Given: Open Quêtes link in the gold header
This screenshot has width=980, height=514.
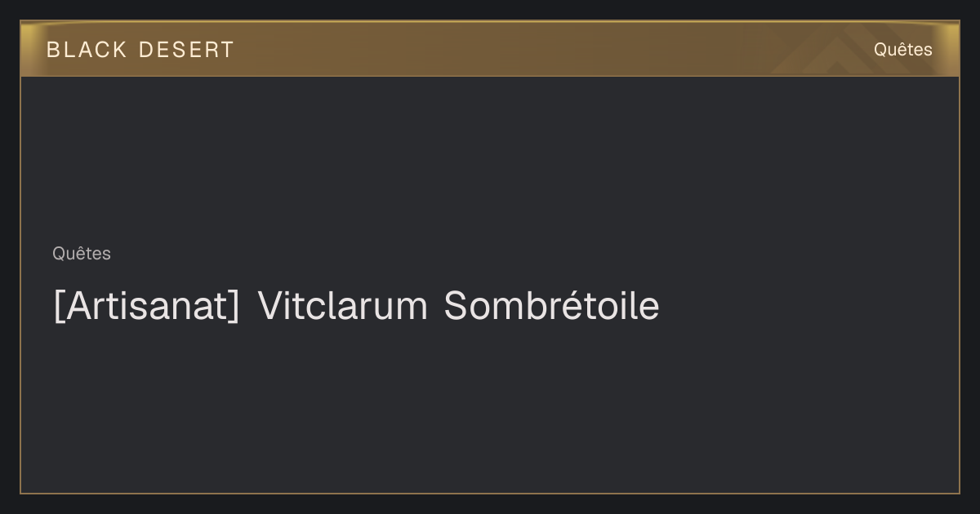Looking at the screenshot, I should [x=902, y=50].
